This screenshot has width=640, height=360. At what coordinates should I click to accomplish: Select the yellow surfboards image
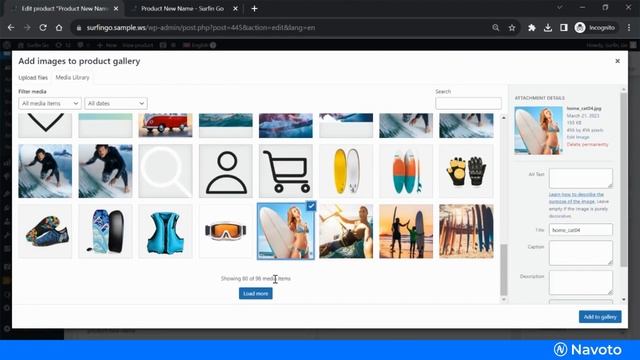pyautogui.click(x=346, y=171)
